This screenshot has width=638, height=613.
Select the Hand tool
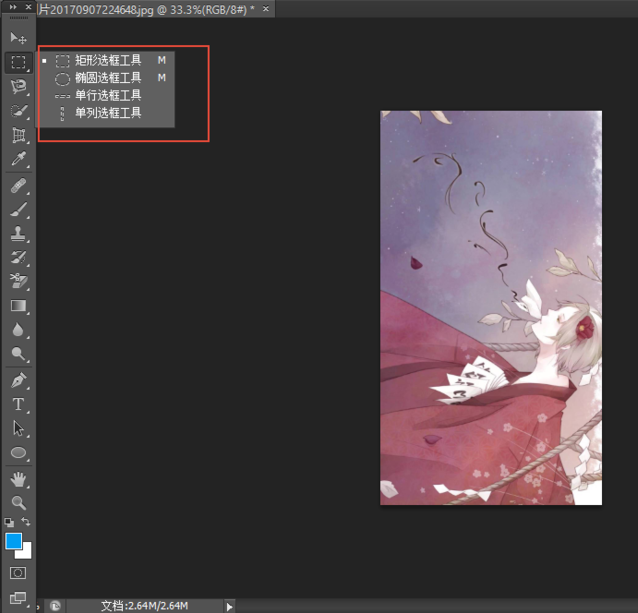click(18, 479)
